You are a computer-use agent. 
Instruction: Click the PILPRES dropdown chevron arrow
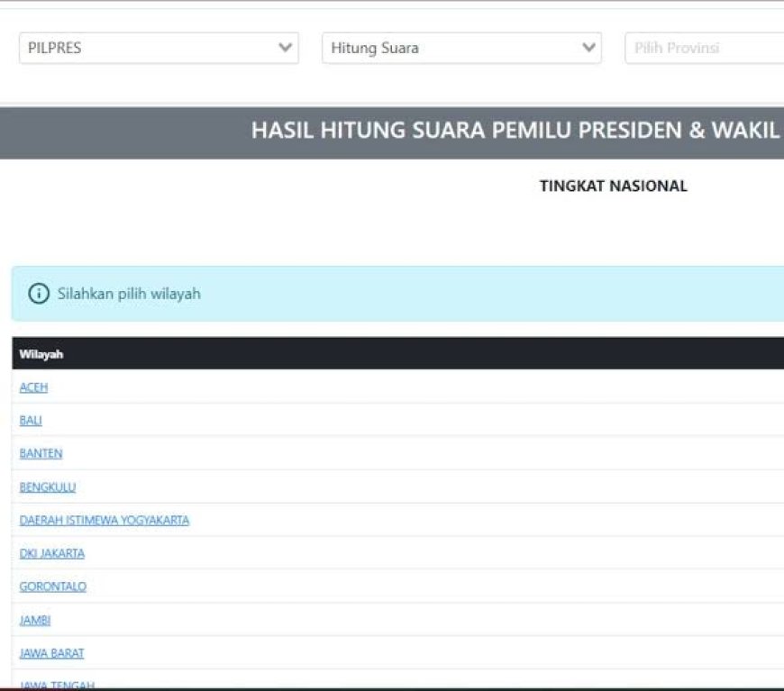(286, 48)
